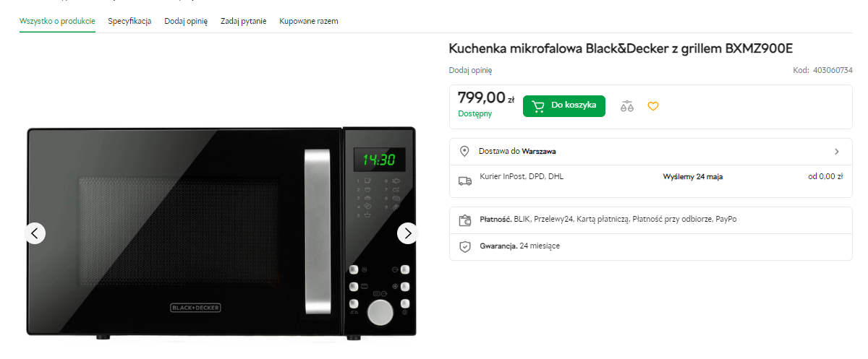
Task: Add microwave to favorites with heart icon
Action: (x=653, y=106)
